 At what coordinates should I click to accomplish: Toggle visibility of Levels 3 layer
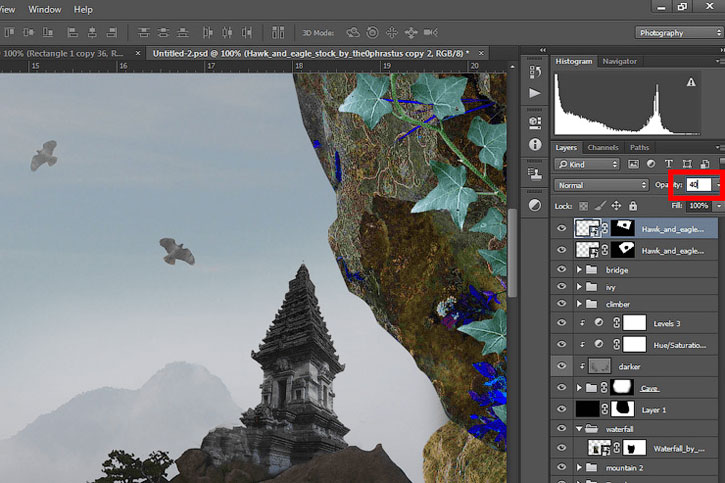click(x=561, y=323)
